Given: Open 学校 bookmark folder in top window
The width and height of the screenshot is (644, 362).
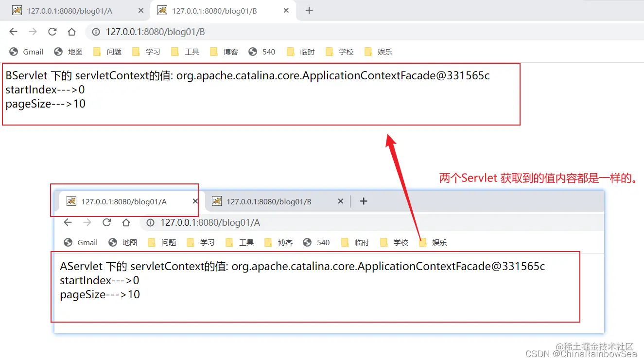Looking at the screenshot, I should point(339,52).
